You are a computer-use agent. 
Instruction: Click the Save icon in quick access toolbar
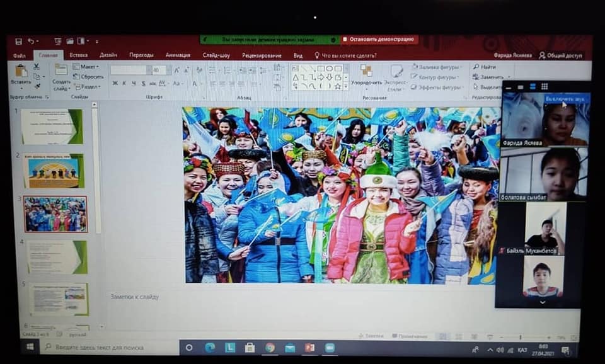pyautogui.click(x=18, y=42)
